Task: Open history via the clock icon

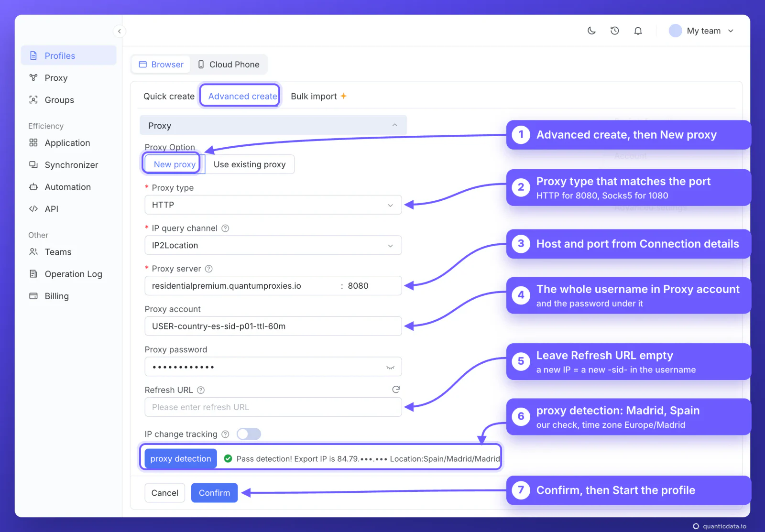Action: coord(615,31)
